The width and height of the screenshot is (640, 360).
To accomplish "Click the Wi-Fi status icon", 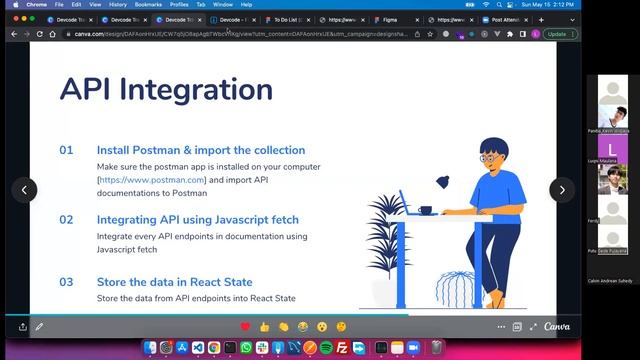I will click(486, 4).
